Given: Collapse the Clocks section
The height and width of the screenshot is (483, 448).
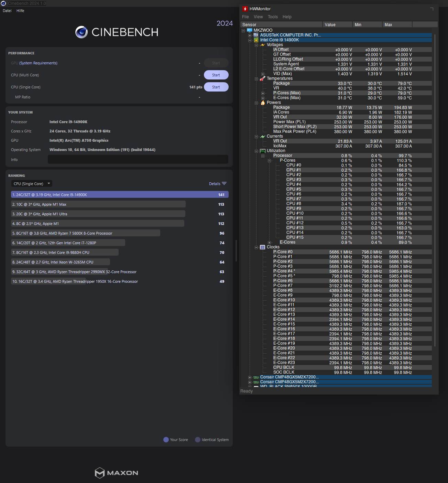Looking at the screenshot, I should pyautogui.click(x=256, y=247).
